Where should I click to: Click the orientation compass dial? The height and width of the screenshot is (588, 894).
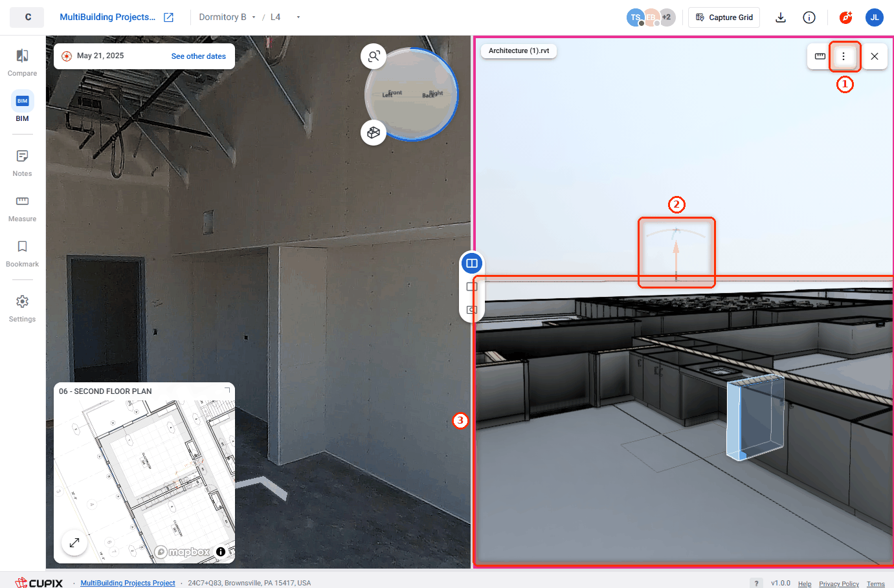412,94
